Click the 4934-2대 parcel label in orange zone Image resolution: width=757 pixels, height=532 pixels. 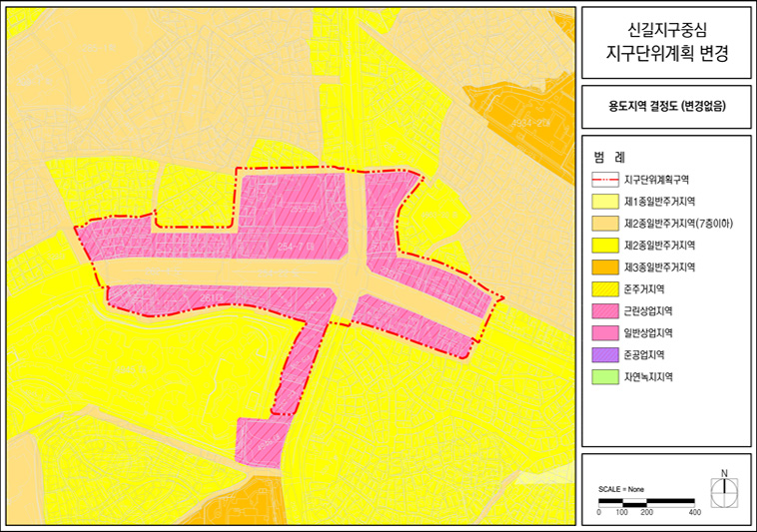pyautogui.click(x=530, y=123)
